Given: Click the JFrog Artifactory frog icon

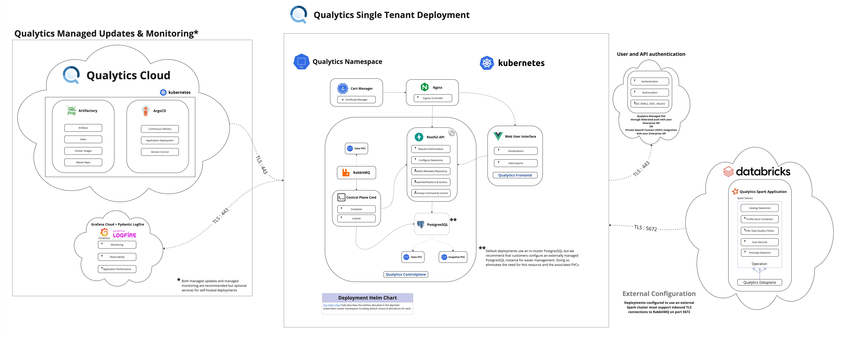Looking at the screenshot, I should tap(71, 111).
